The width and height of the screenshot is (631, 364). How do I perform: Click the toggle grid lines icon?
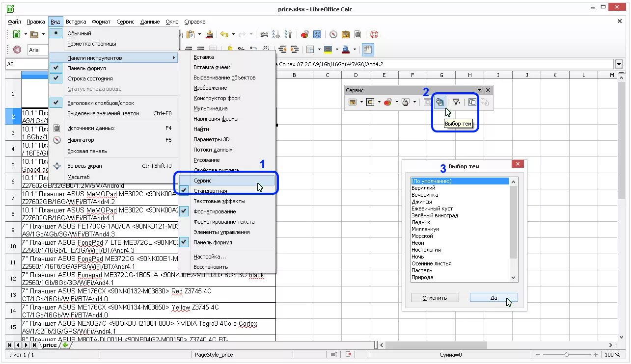pyautogui.click(x=368, y=50)
